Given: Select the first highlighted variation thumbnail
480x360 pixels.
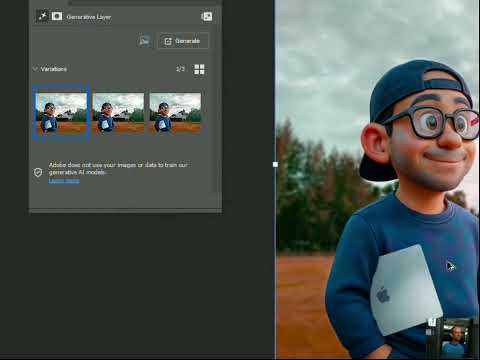Looking at the screenshot, I should point(61,113).
